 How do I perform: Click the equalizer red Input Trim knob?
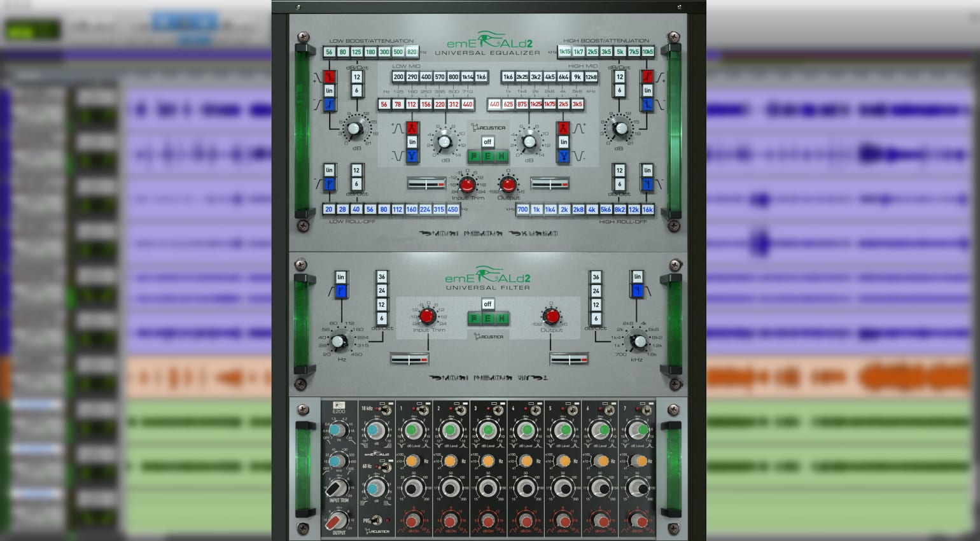(467, 185)
